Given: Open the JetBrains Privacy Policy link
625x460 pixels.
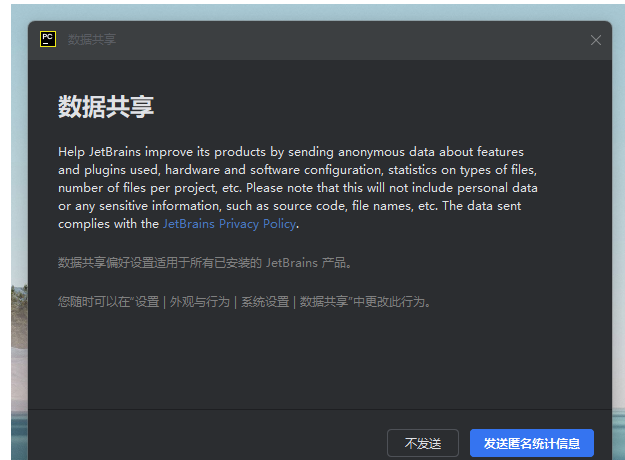Looking at the screenshot, I should click(229, 224).
